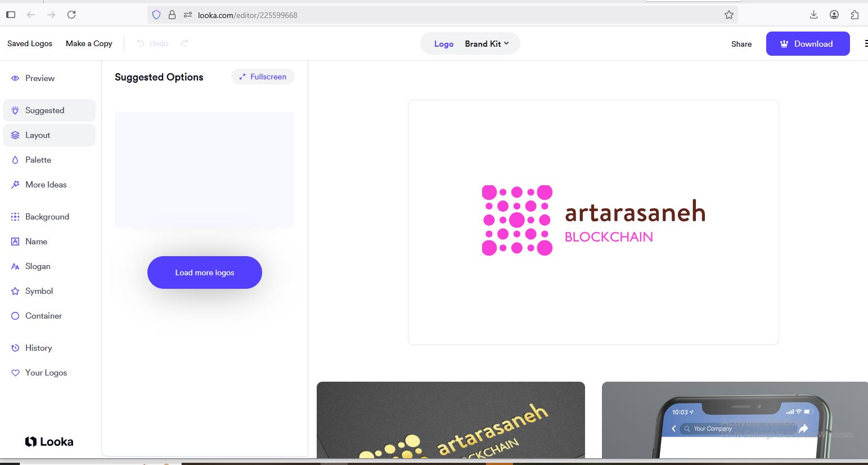Click the Preview eye icon
This screenshot has width=868, height=465.
[x=15, y=78]
